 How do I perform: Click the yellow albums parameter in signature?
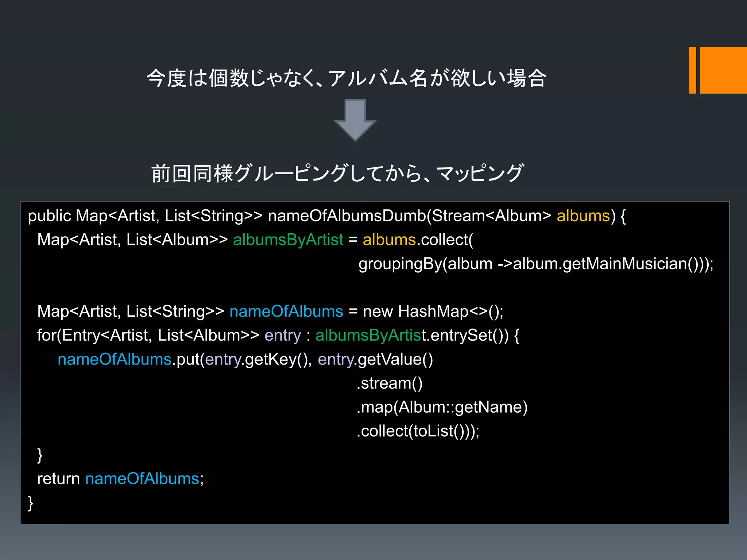coord(583,216)
